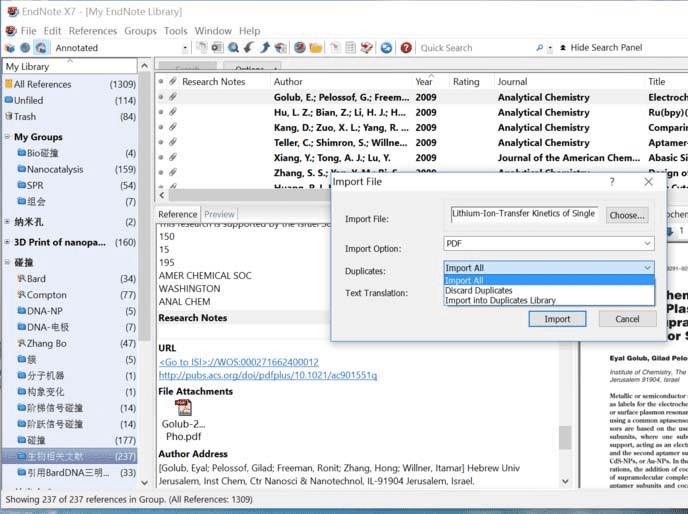Screen dimensions: 688x514
Task: Switch to the Preview tab
Action: 219,214
